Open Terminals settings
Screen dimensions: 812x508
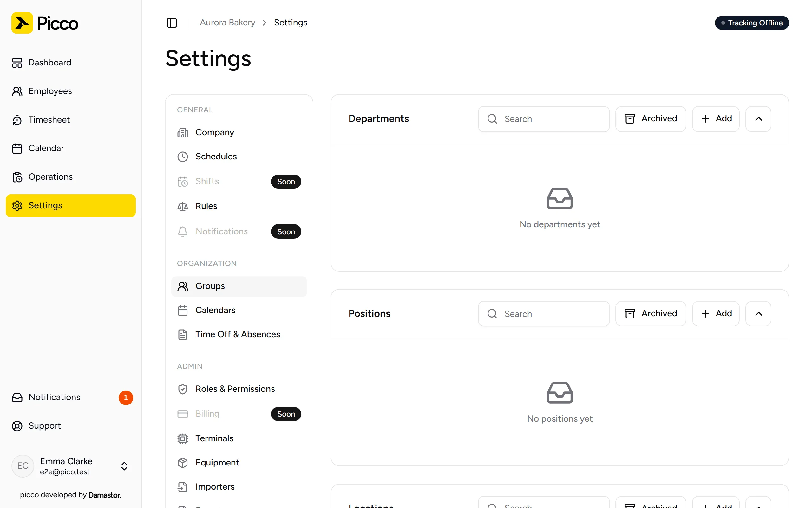click(x=239, y=438)
